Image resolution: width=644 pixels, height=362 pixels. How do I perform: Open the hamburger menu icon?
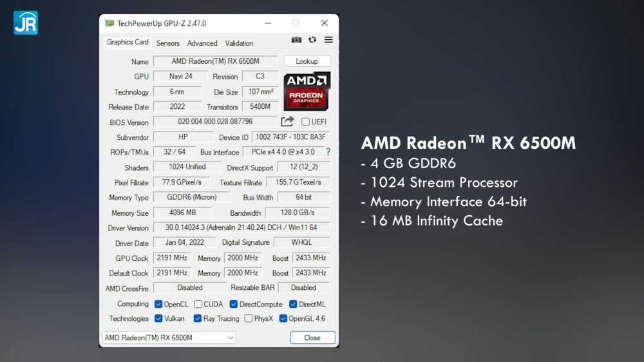[x=328, y=40]
